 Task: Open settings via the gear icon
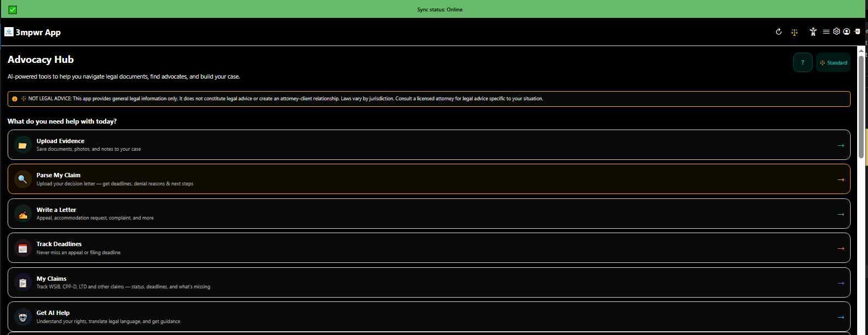[837, 31]
